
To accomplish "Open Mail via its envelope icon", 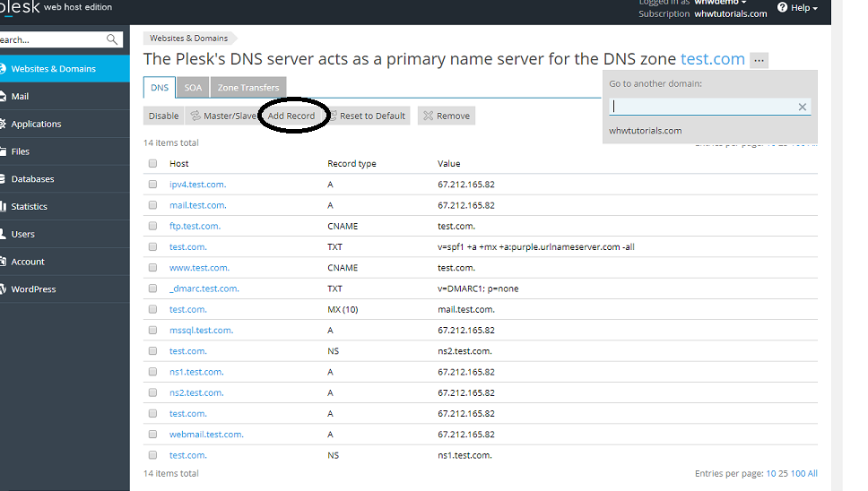I will [3, 96].
